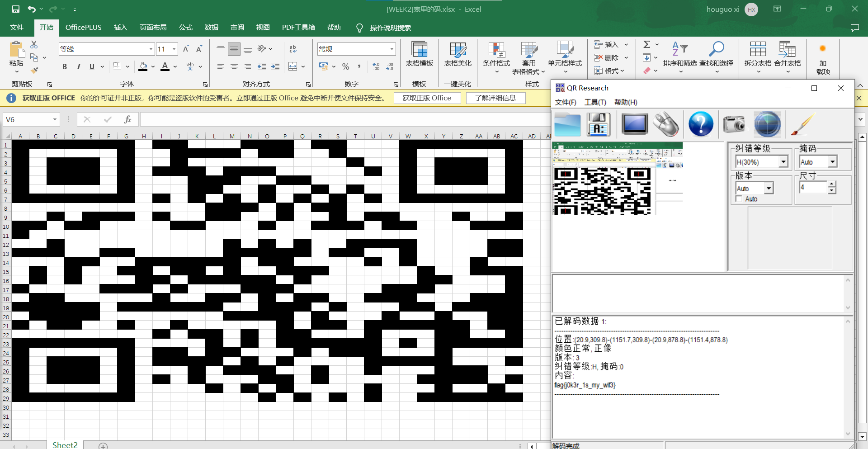
Task: Expand the borders dropdown arrow
Action: (x=127, y=66)
